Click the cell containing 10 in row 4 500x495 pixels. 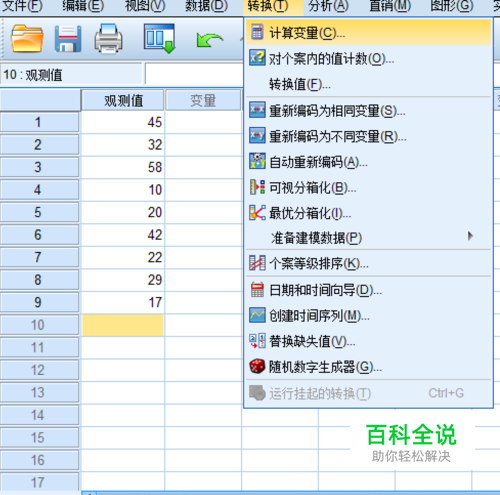(x=123, y=190)
